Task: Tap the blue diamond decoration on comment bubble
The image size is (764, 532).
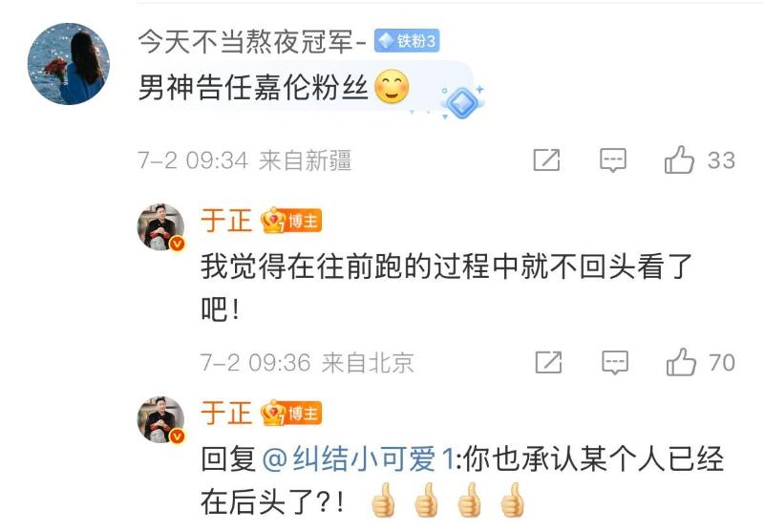Action: tap(461, 102)
